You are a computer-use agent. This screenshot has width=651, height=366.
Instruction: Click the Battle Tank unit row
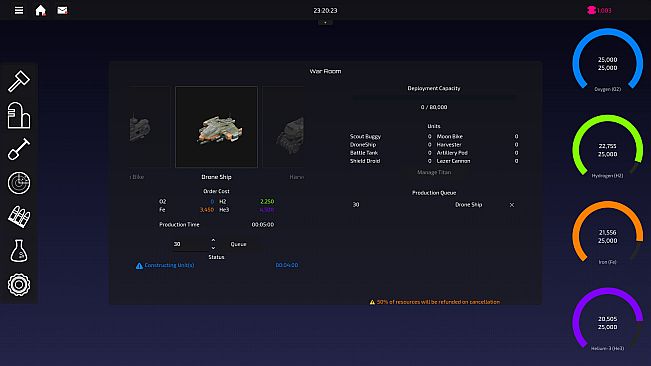pyautogui.click(x=390, y=153)
